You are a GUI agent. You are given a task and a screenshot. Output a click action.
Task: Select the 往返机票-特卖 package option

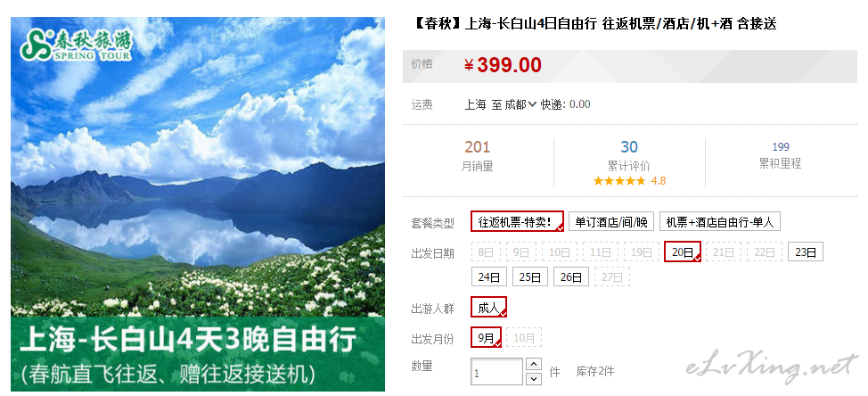[518, 221]
